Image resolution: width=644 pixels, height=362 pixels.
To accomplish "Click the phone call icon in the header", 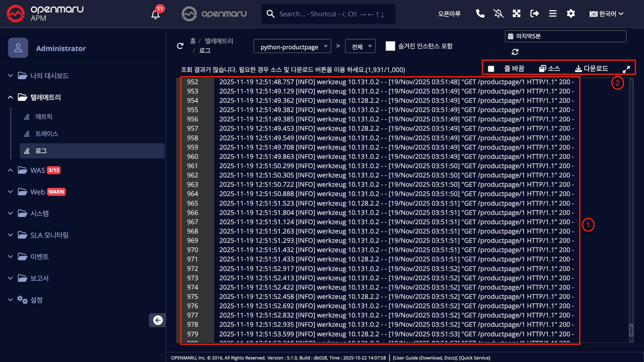I will pyautogui.click(x=480, y=14).
